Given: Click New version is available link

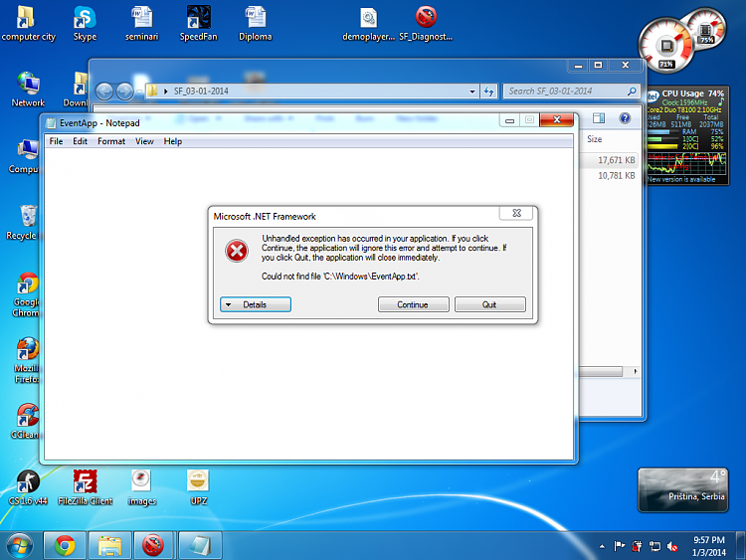Looking at the screenshot, I should click(681, 179).
